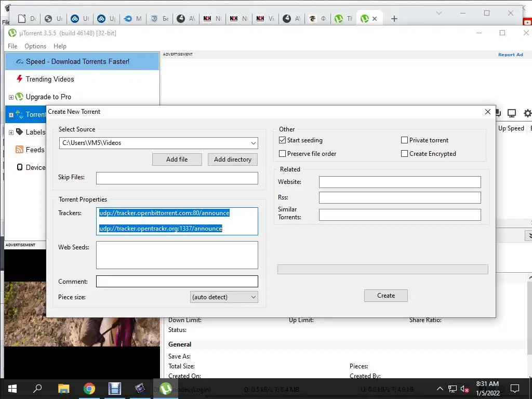
Task: Click inside the Trackers text box
Action: pyautogui.click(x=177, y=221)
